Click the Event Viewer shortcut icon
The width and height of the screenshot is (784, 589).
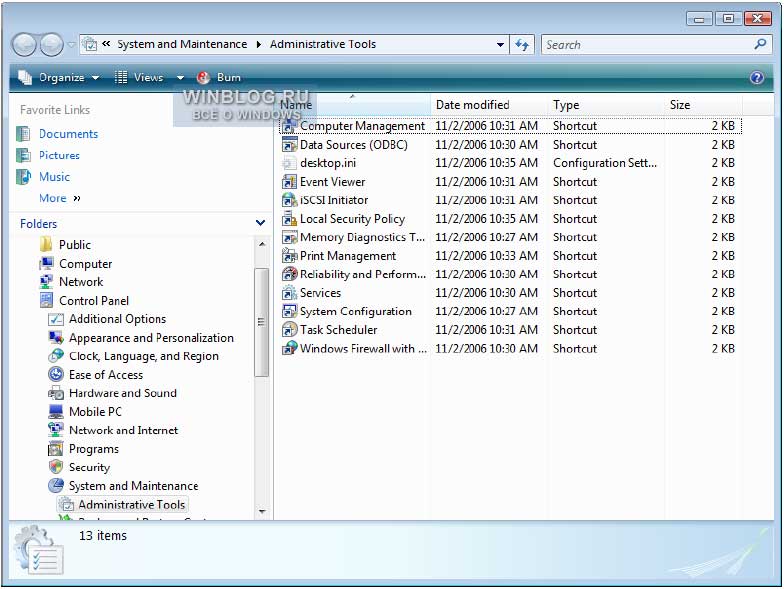tap(289, 182)
